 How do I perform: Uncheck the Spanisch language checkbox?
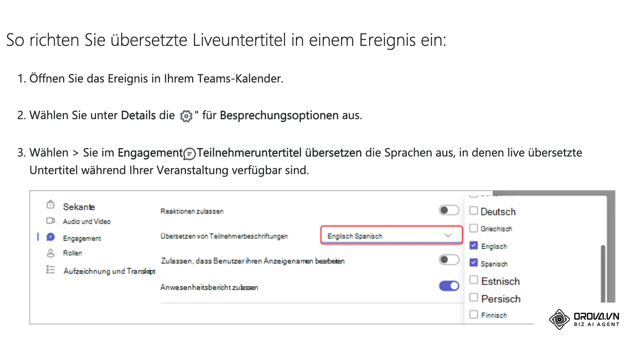[x=474, y=263]
